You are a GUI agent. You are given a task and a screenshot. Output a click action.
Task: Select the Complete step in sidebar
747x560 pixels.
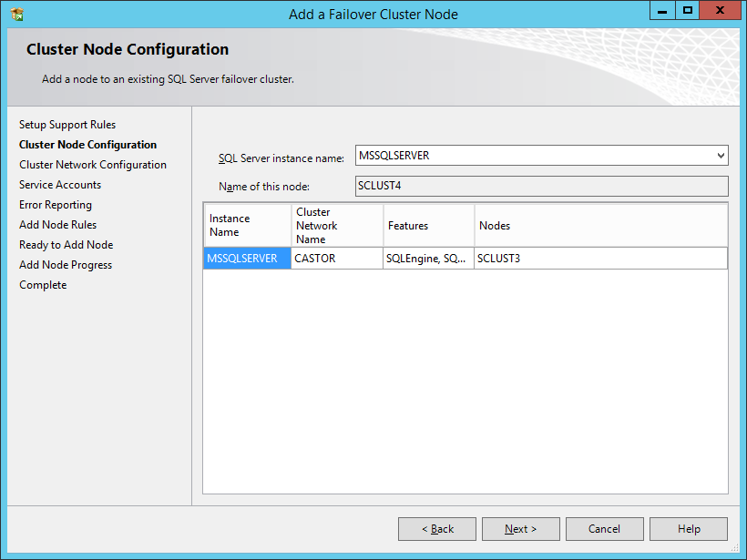click(x=43, y=285)
